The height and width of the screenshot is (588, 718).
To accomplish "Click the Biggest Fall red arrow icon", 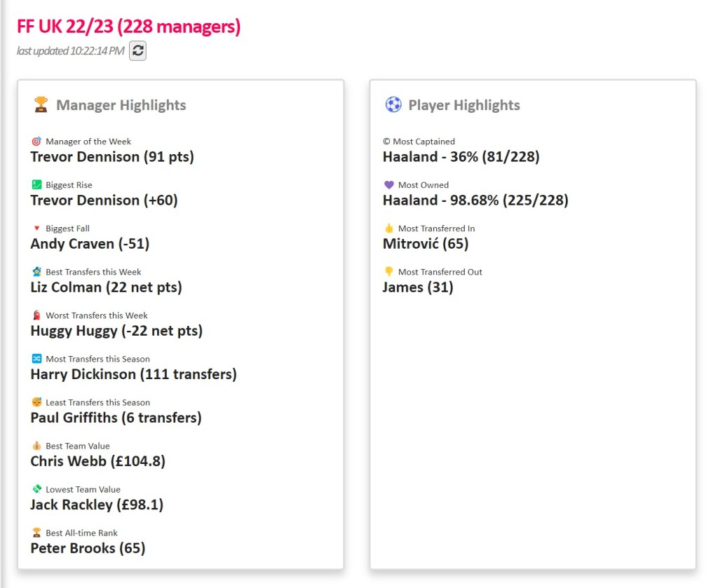I will 36,228.
